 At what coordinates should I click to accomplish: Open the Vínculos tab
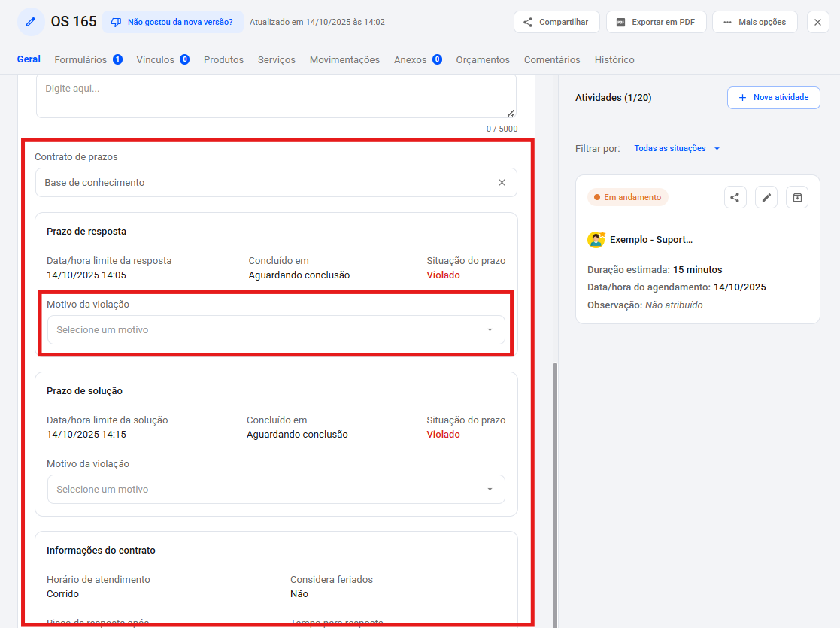click(163, 59)
